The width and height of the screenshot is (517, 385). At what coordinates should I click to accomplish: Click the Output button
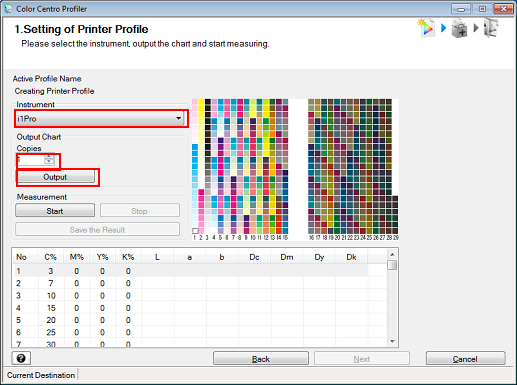(x=55, y=177)
